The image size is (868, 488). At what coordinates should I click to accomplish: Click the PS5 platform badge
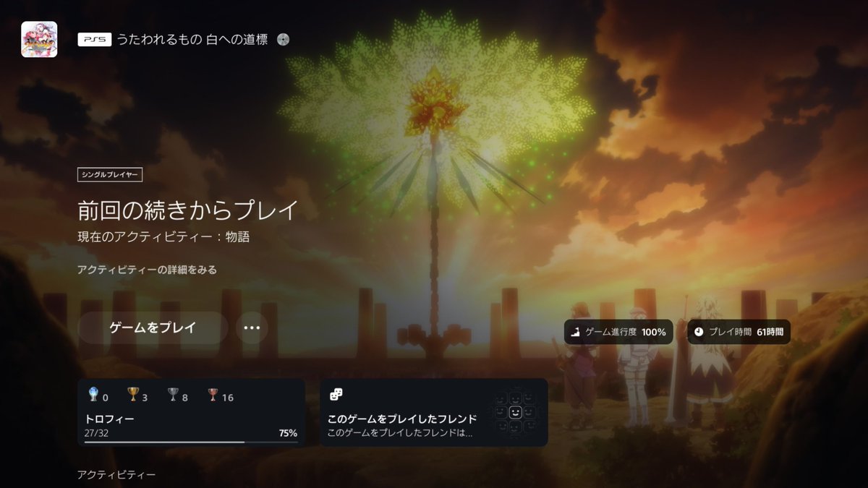tap(95, 40)
